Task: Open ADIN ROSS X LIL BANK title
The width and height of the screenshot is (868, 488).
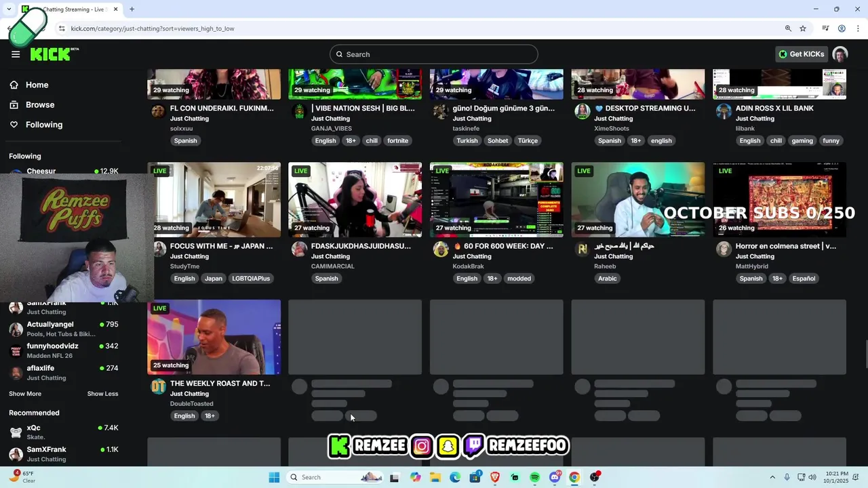Action: click(774, 108)
